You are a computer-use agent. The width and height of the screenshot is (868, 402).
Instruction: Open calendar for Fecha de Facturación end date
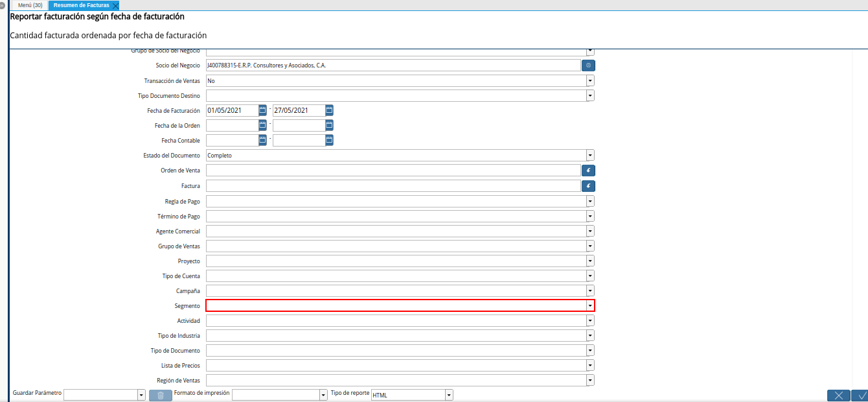[329, 110]
